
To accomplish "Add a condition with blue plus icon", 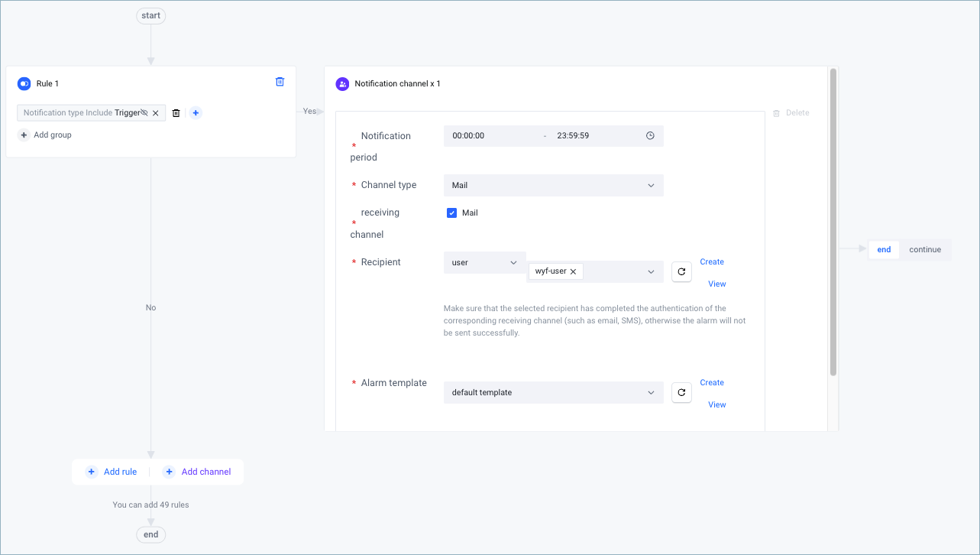I will tap(196, 113).
